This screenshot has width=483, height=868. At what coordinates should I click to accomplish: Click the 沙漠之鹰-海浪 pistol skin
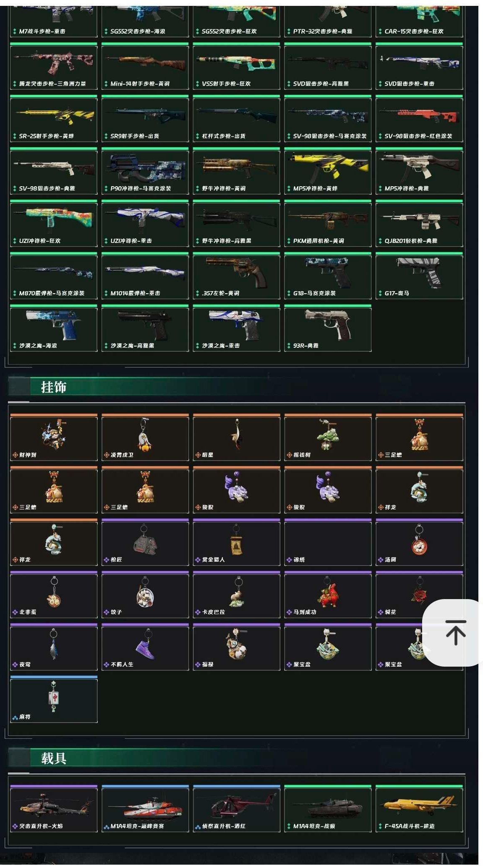[54, 328]
